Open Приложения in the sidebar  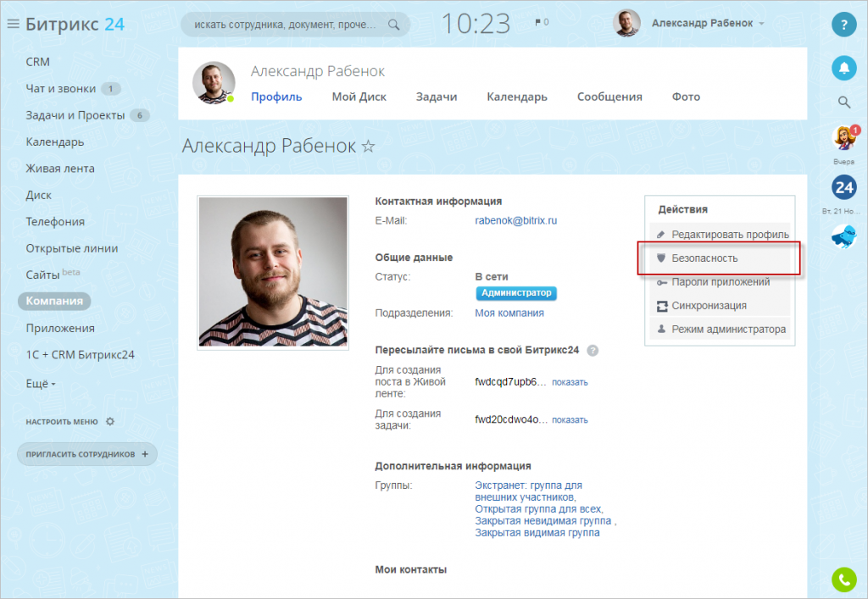[x=60, y=328]
